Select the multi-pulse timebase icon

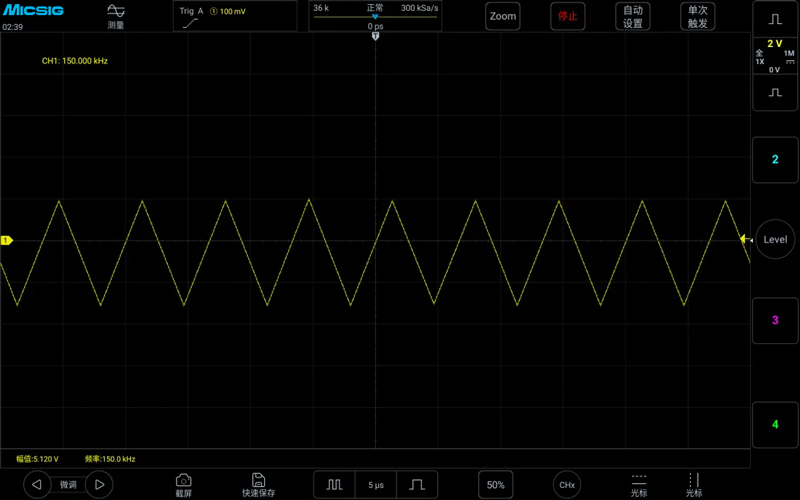tap(334, 484)
